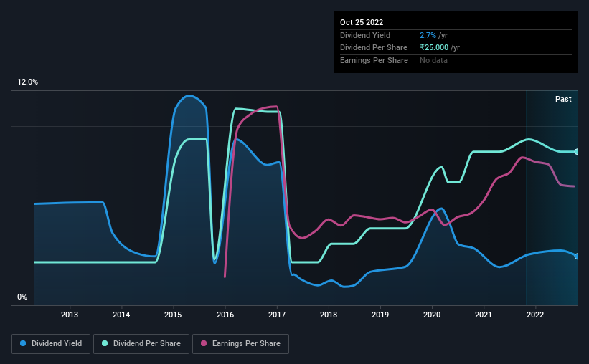The image size is (589, 364).
Task: Click the blue Dividend Yield legend dot
Action: (x=23, y=343)
